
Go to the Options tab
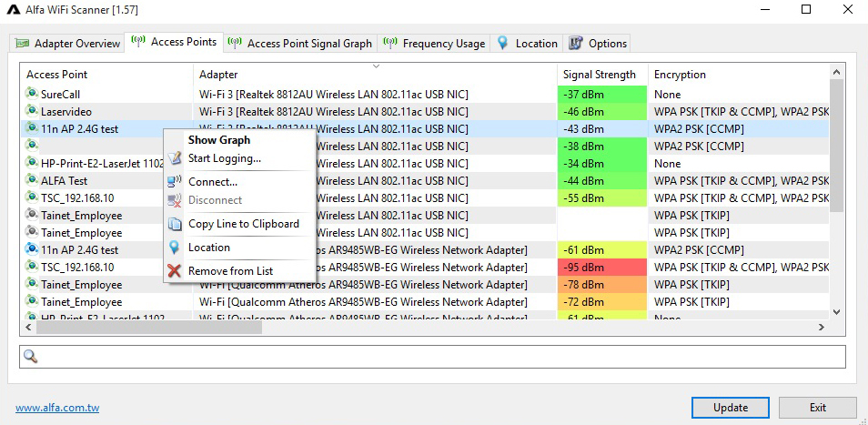(x=598, y=43)
